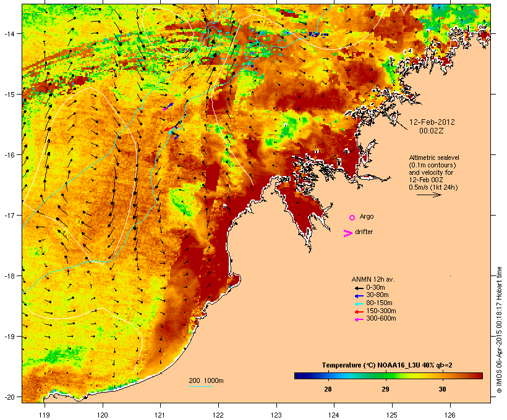Click the black 0-30m legend arrow
This screenshot has height=420, width=507.
[x=359, y=288]
